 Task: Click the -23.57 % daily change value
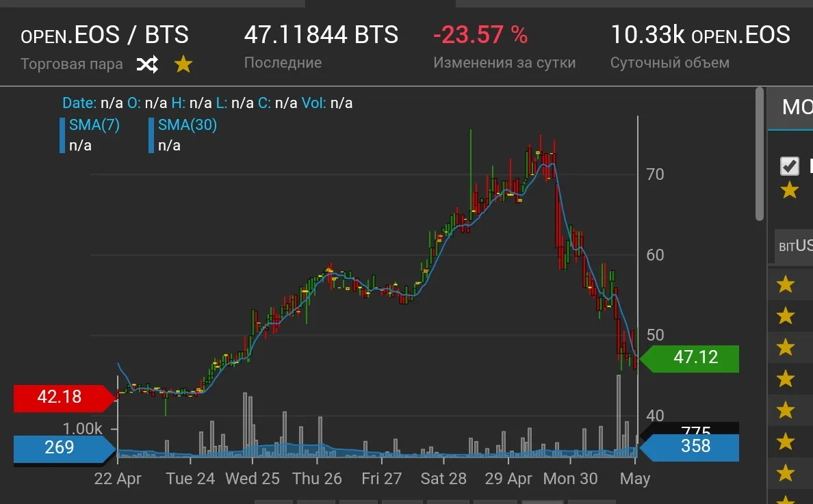point(480,36)
